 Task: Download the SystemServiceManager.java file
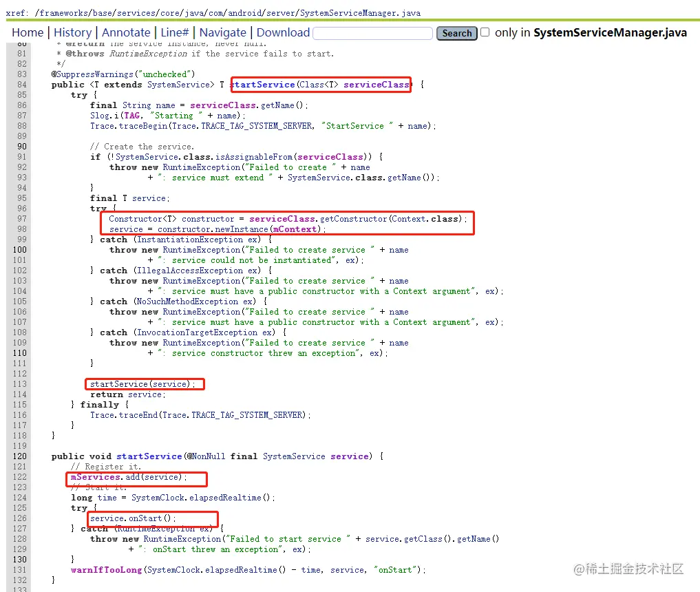pos(283,32)
